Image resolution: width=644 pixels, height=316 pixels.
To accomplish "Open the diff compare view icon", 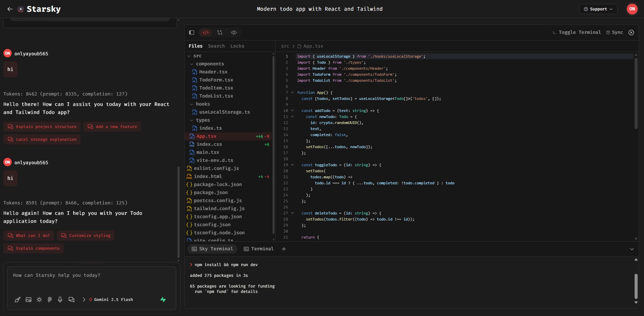I will [220, 33].
